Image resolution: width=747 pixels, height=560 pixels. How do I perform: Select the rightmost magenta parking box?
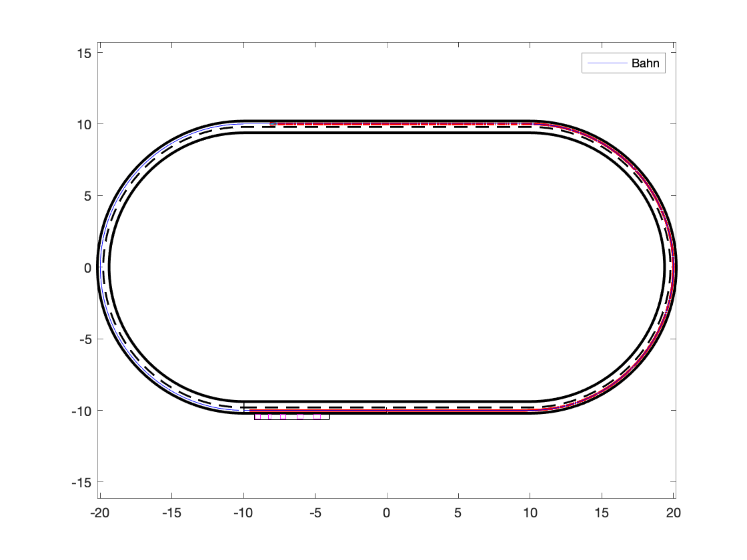pyautogui.click(x=317, y=417)
